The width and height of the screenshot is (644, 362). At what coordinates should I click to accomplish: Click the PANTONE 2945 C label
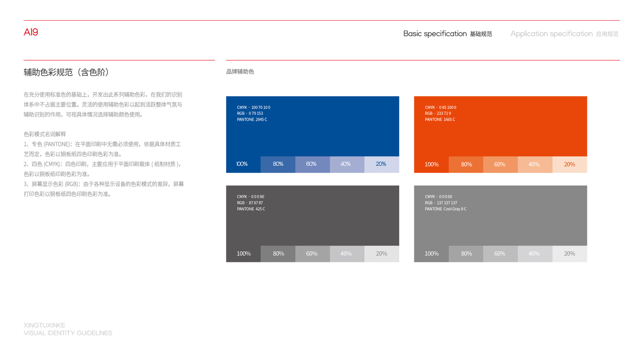[252, 120]
